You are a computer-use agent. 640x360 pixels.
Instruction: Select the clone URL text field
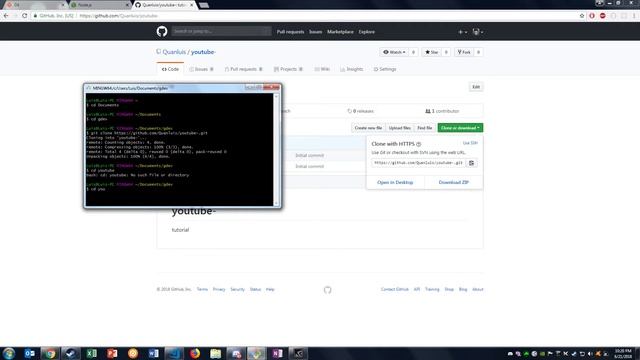coord(418,163)
